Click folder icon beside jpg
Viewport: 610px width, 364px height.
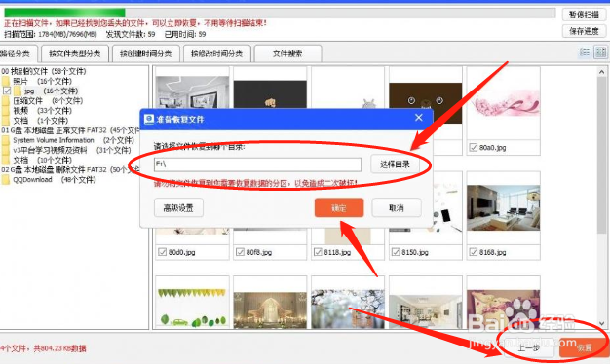coord(18,91)
